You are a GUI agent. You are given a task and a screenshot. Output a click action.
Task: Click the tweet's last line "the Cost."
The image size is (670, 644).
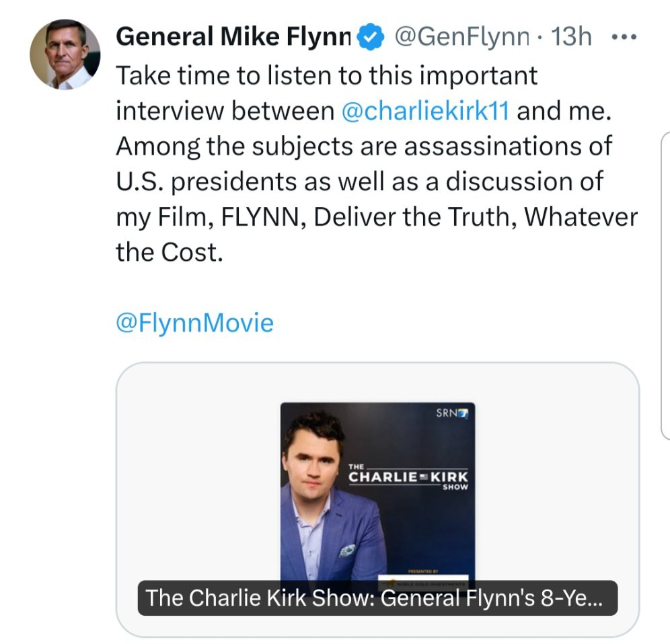pos(169,251)
